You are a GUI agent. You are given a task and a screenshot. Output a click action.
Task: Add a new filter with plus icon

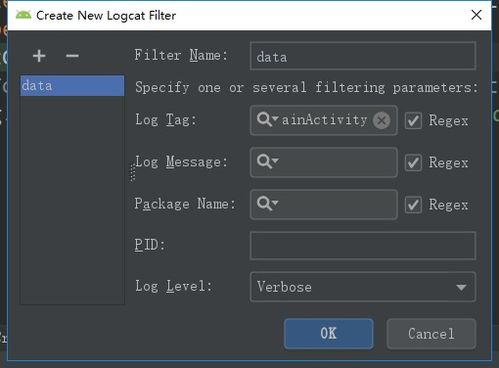[39, 56]
